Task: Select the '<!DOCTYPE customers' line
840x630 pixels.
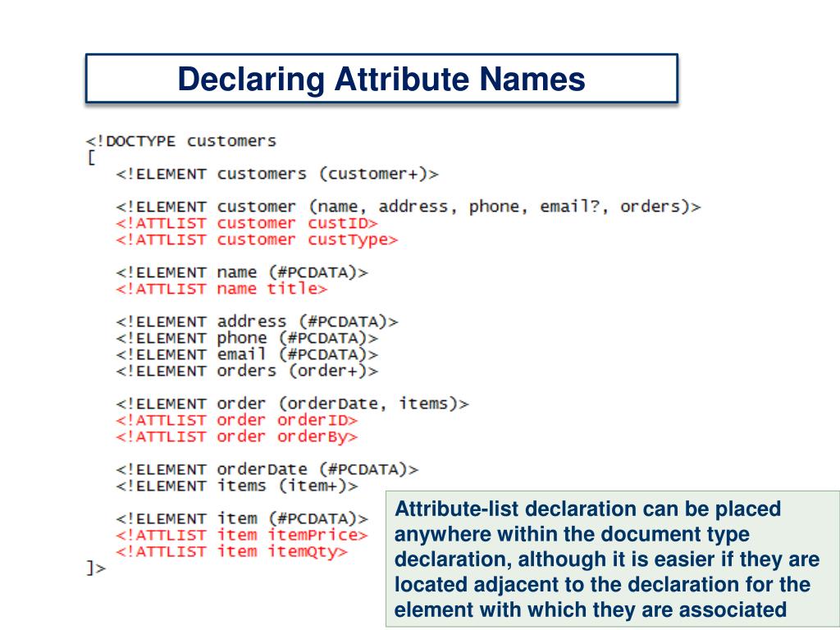Action: tap(181, 141)
